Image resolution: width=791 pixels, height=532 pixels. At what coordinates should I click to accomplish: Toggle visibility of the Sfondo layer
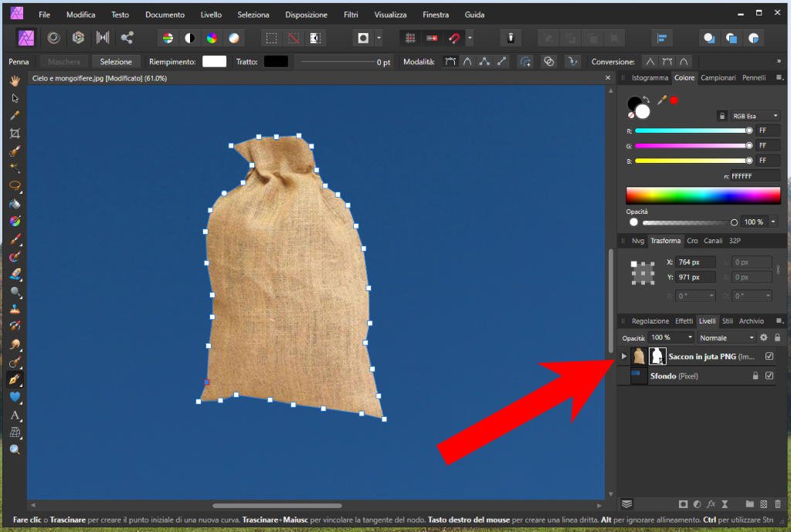click(769, 376)
